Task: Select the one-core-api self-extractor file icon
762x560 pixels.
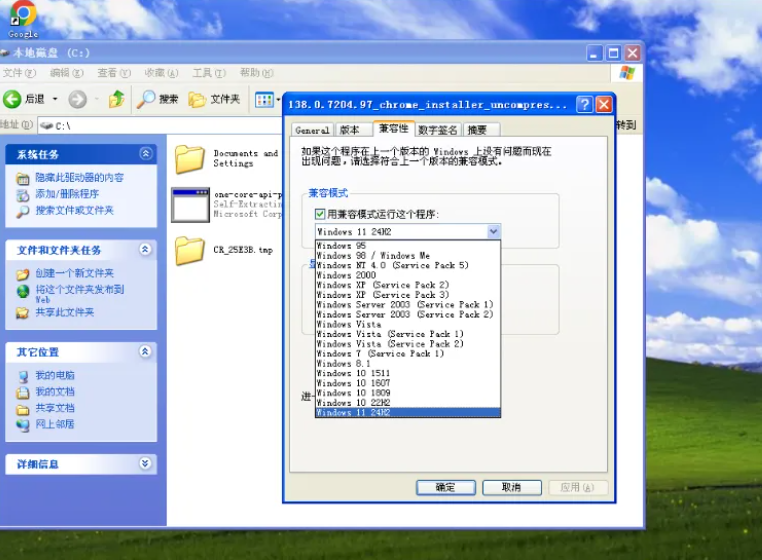Action: pos(190,205)
